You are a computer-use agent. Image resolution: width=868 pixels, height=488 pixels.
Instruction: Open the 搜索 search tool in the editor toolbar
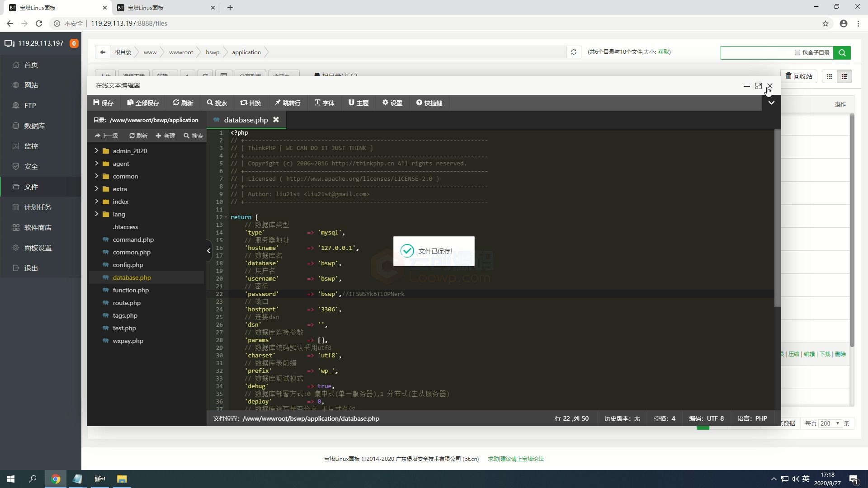[217, 103]
